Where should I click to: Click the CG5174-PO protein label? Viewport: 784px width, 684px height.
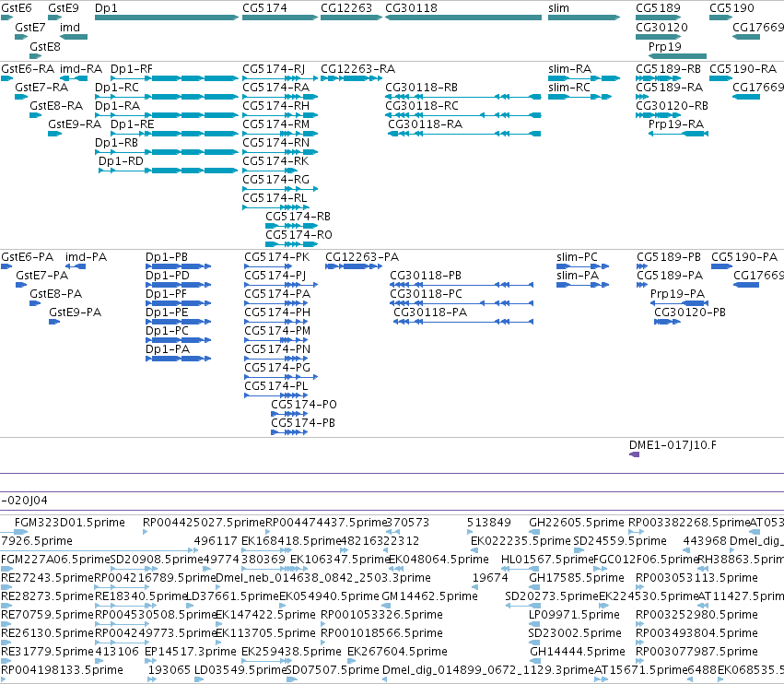[304, 405]
